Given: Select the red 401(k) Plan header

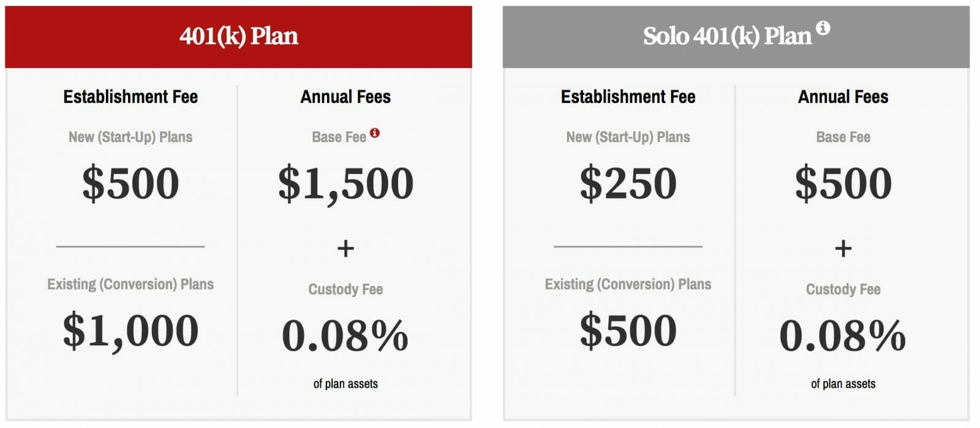Looking at the screenshot, I should point(238,37).
